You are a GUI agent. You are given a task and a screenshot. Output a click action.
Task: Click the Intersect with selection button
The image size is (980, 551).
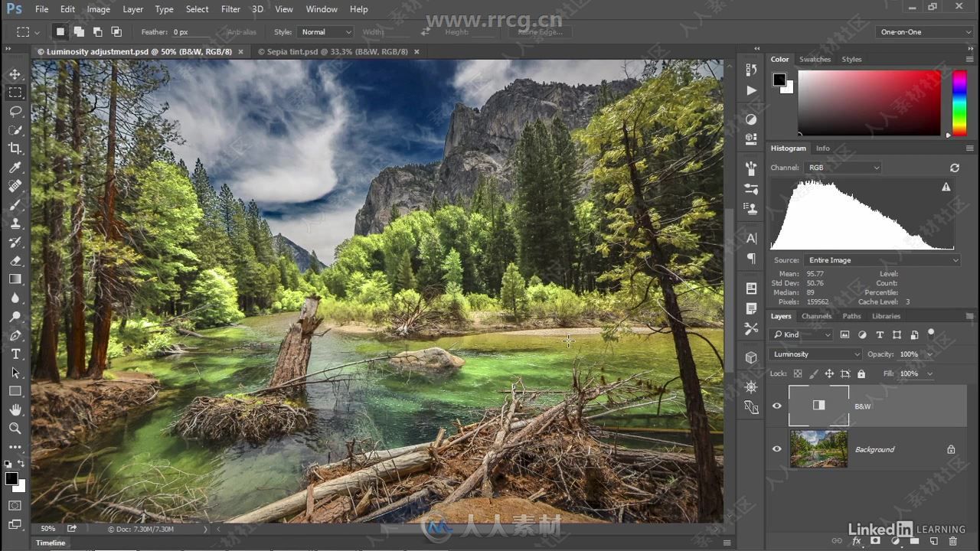[116, 32]
